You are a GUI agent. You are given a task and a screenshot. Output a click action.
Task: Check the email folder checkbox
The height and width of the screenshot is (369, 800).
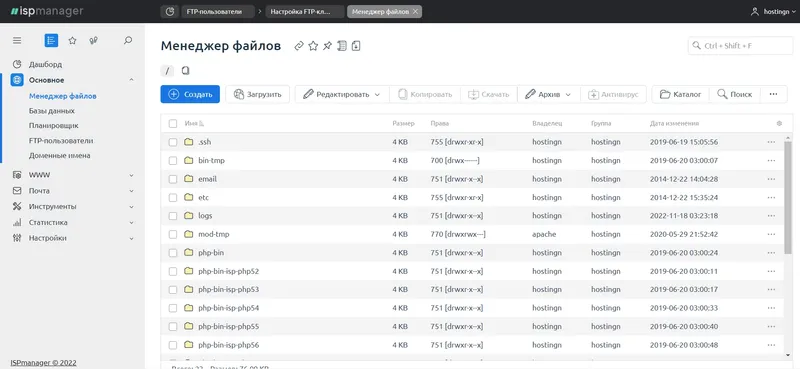pos(173,179)
